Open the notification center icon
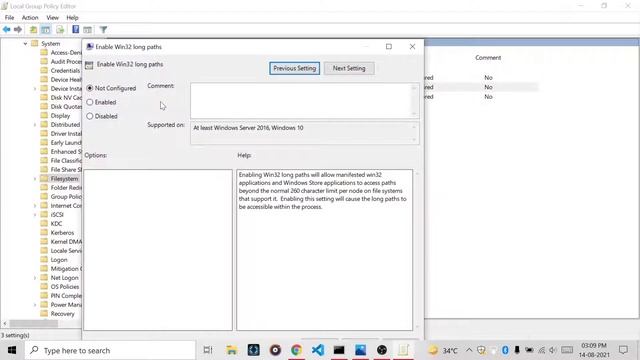 click(623, 350)
